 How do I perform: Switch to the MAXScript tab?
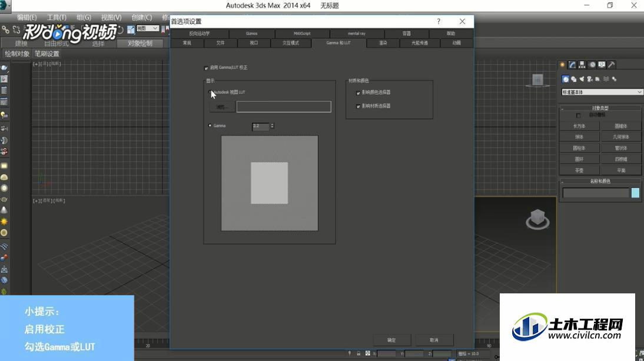point(303,34)
